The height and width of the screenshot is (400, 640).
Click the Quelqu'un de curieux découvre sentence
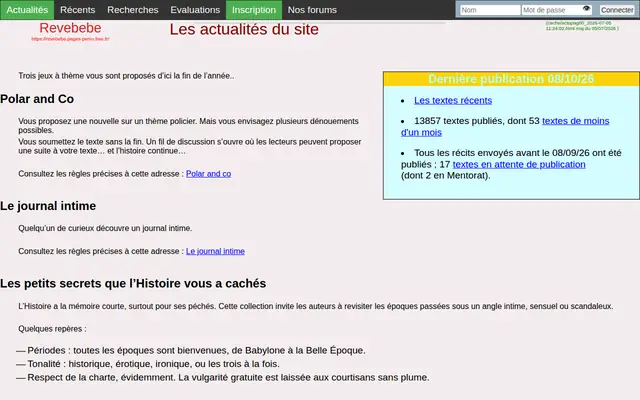coord(105,229)
